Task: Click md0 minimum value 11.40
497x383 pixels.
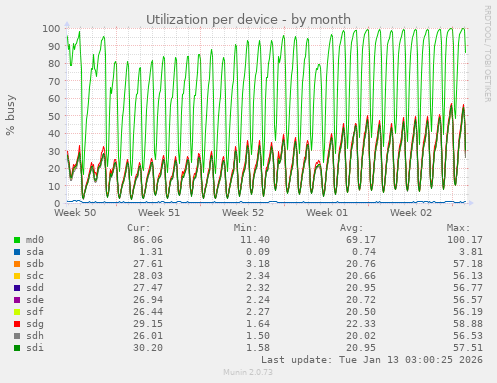Action: coord(255,240)
